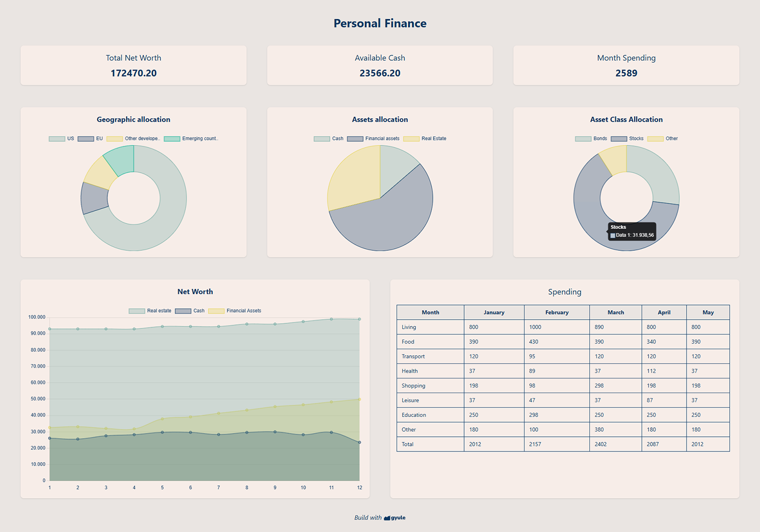Hide the EU series via its legend
The width and height of the screenshot is (760, 532).
[90, 139]
